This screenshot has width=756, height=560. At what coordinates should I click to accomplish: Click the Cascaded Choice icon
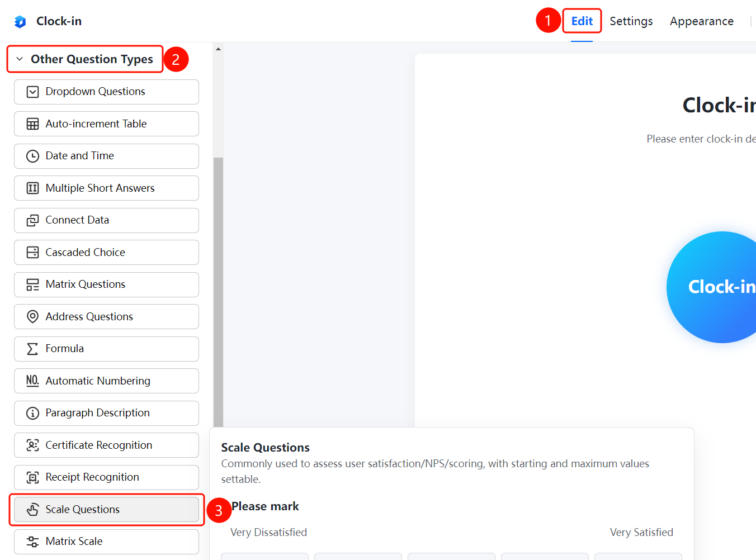click(33, 253)
